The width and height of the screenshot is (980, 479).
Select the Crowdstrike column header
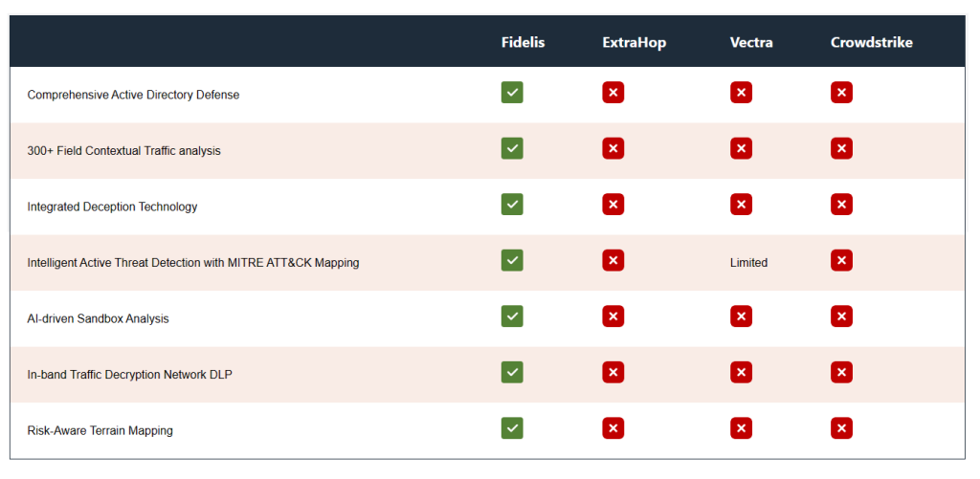(x=871, y=42)
